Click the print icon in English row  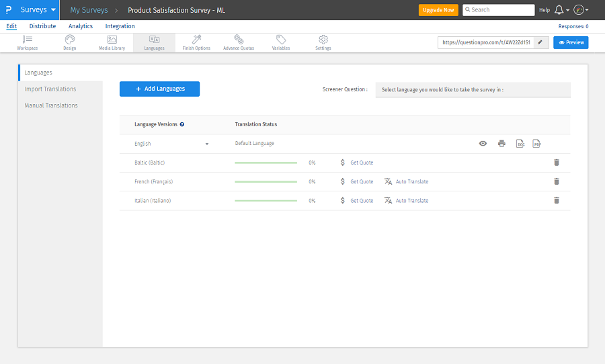click(501, 144)
